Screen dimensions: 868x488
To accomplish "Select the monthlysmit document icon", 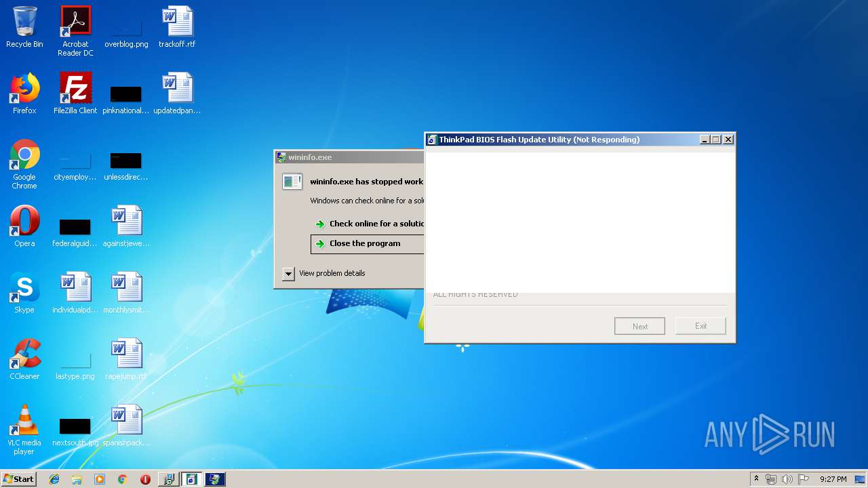I will 126,293.
